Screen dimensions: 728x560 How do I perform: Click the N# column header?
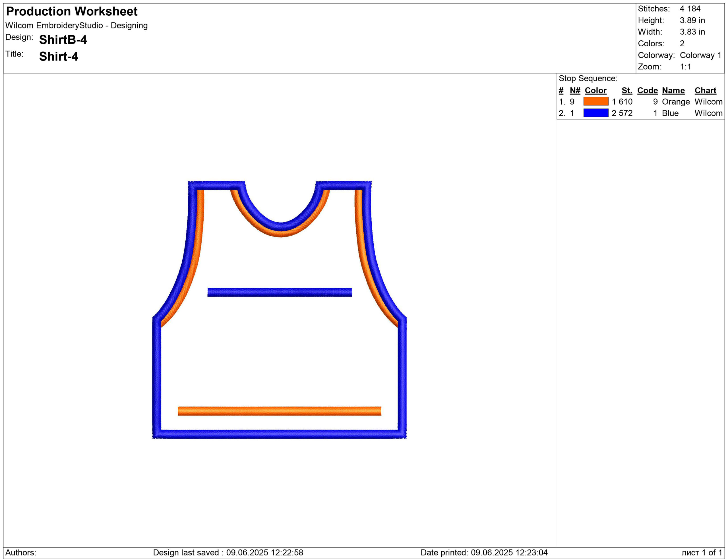pyautogui.click(x=575, y=90)
